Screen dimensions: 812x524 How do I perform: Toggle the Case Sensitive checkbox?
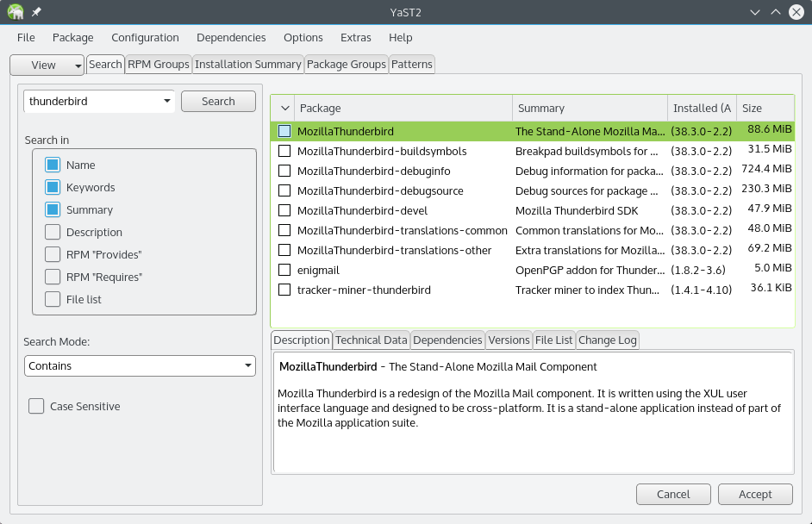(x=36, y=406)
